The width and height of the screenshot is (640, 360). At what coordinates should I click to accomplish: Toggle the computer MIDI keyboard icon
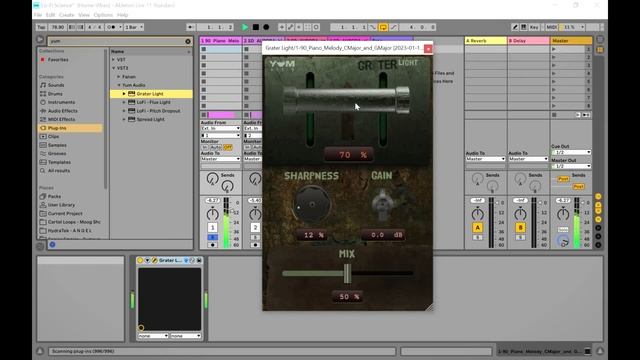524,27
